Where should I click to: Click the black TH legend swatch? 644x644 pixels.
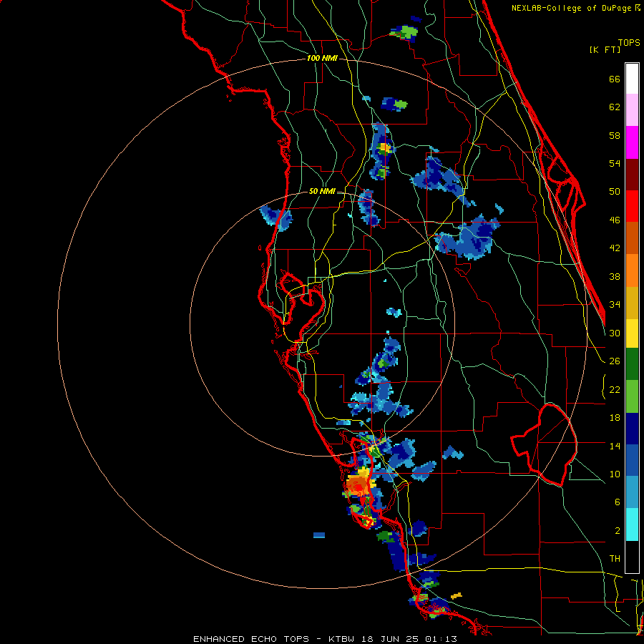[632, 557]
